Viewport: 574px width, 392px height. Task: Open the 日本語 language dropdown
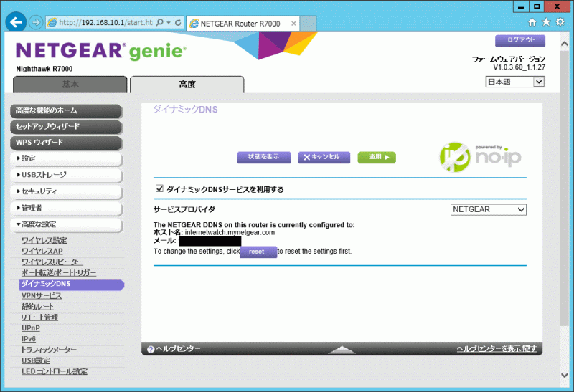tap(515, 82)
